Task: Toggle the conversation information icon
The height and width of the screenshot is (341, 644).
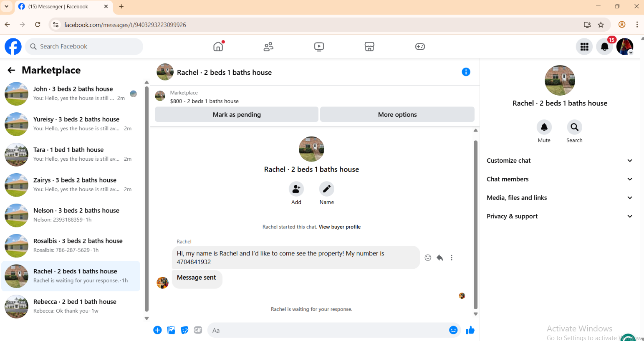Action: pyautogui.click(x=466, y=72)
